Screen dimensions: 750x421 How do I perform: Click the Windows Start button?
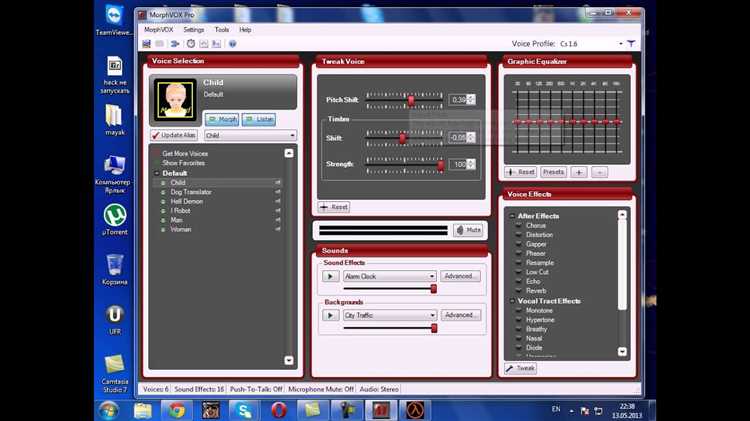(x=109, y=410)
